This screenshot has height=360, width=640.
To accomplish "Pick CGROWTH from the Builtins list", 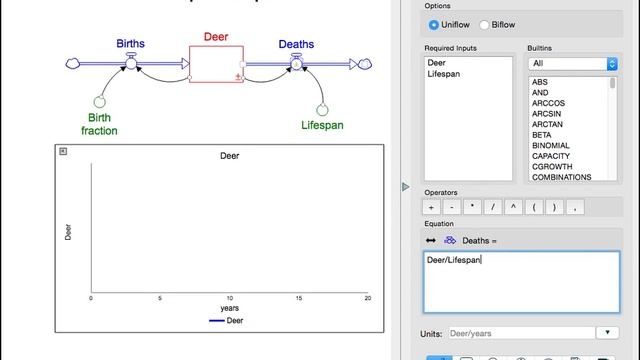I will 552,167.
